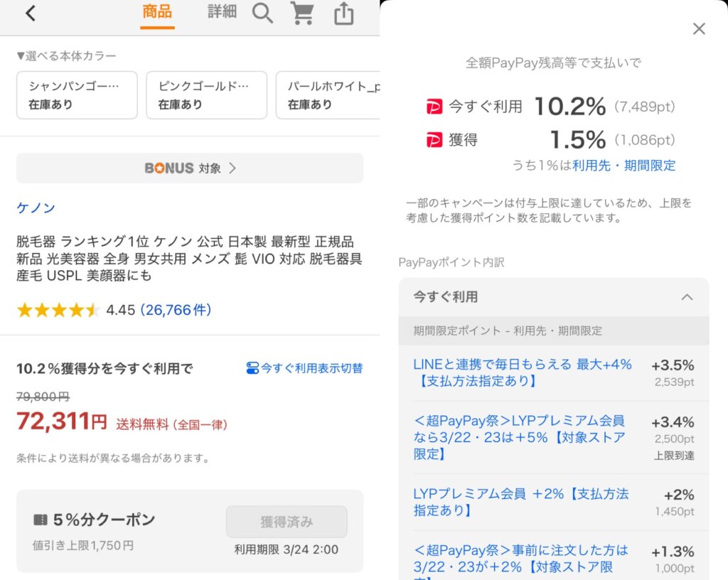The image size is (728, 580).
Task: Select シャンパンゴー color option
Action: click(x=77, y=95)
